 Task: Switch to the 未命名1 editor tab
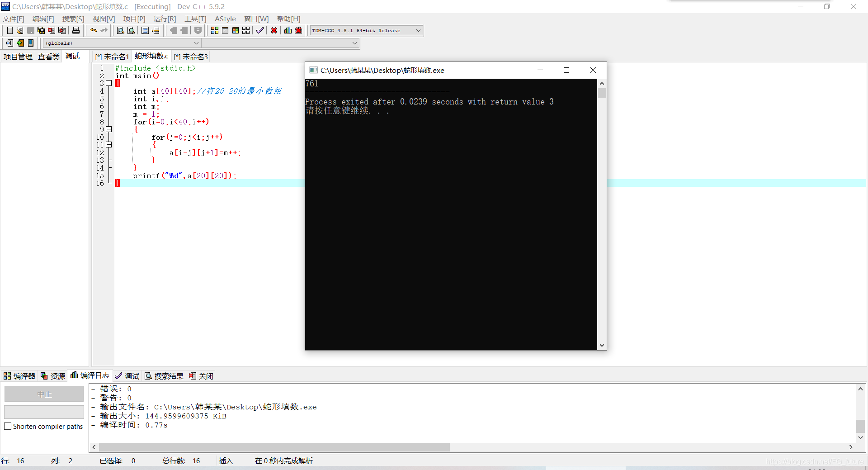click(x=112, y=57)
